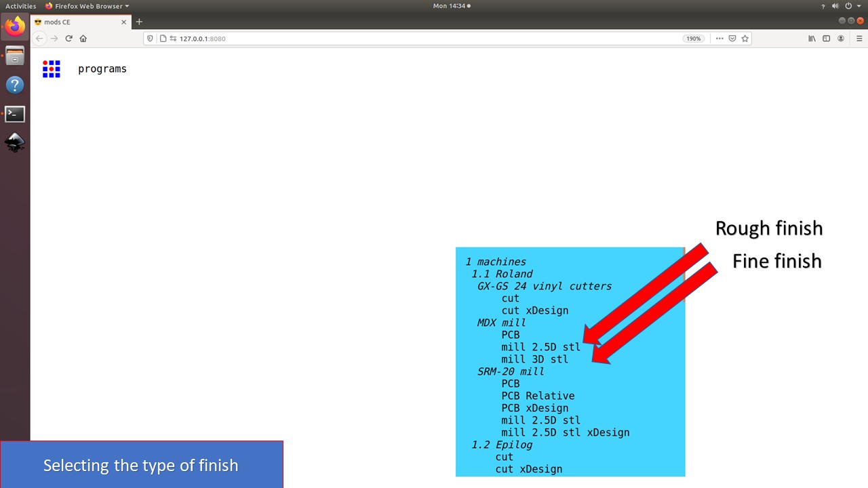Select mill 3D stl program
Viewport: 868px width, 488px height.
pyautogui.click(x=535, y=359)
